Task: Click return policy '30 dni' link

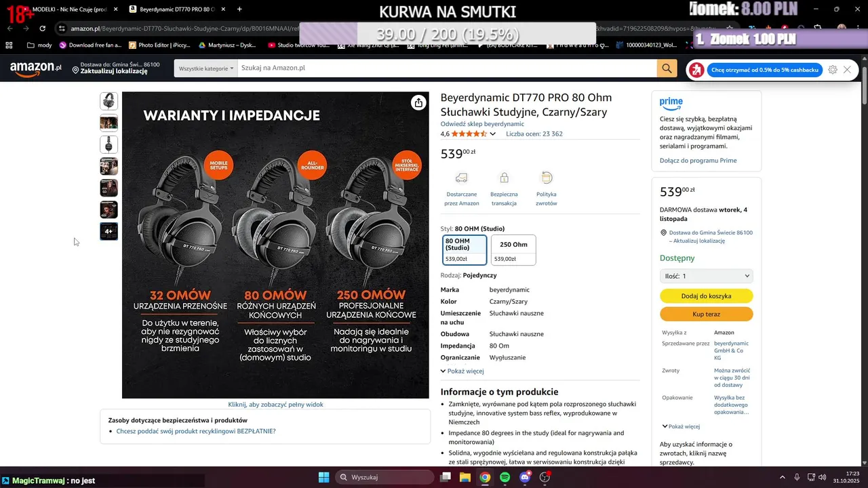Action: [x=732, y=378]
